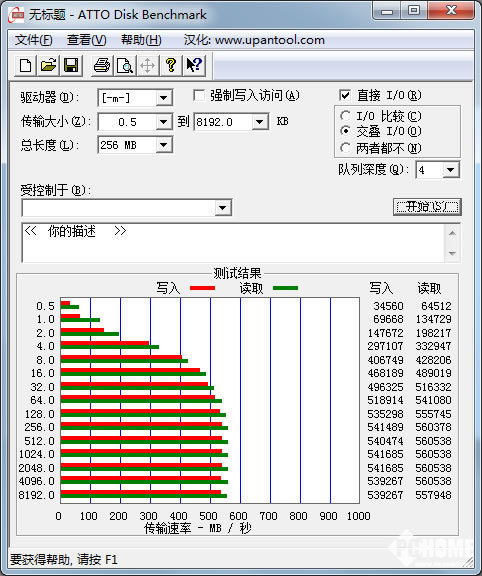Click the red 写入 legend swatch
The image size is (482, 576).
(202, 288)
